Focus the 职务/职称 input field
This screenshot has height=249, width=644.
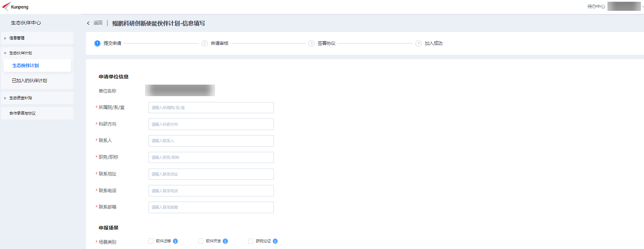211,157
